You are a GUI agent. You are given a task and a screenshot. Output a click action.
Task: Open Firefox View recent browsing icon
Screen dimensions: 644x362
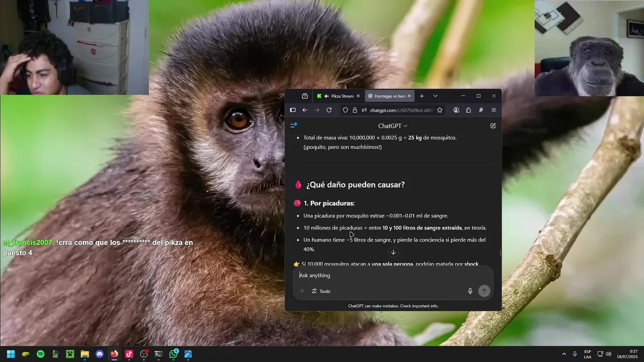(x=305, y=96)
